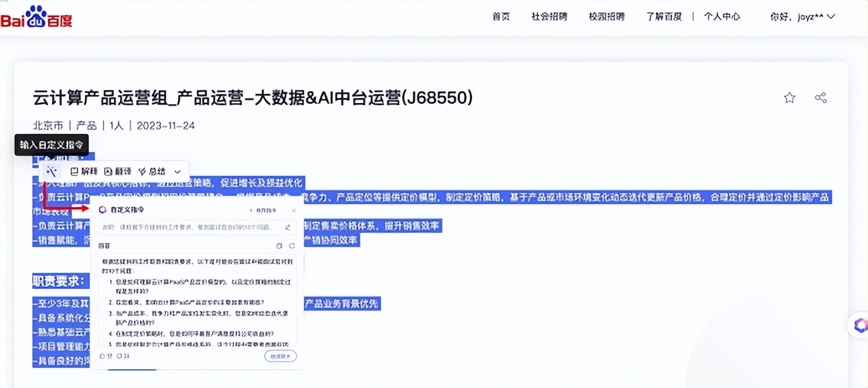Click the thumbs up 赞 feedback button
The height and width of the screenshot is (388, 868).
(105, 356)
